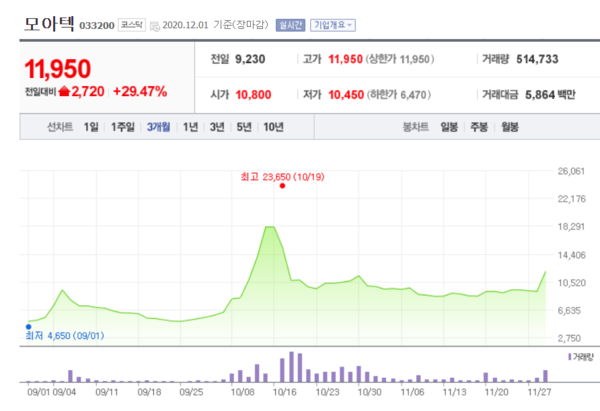The image size is (600, 411).
Task: Click the 봉차트 label
Action: (416, 127)
